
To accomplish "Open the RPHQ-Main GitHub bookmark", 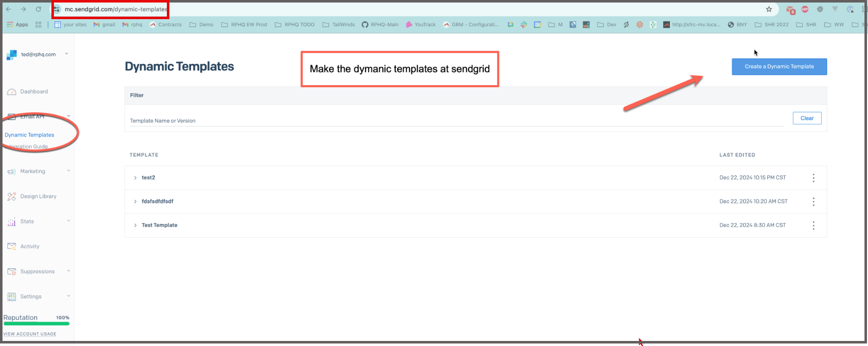I will point(380,25).
